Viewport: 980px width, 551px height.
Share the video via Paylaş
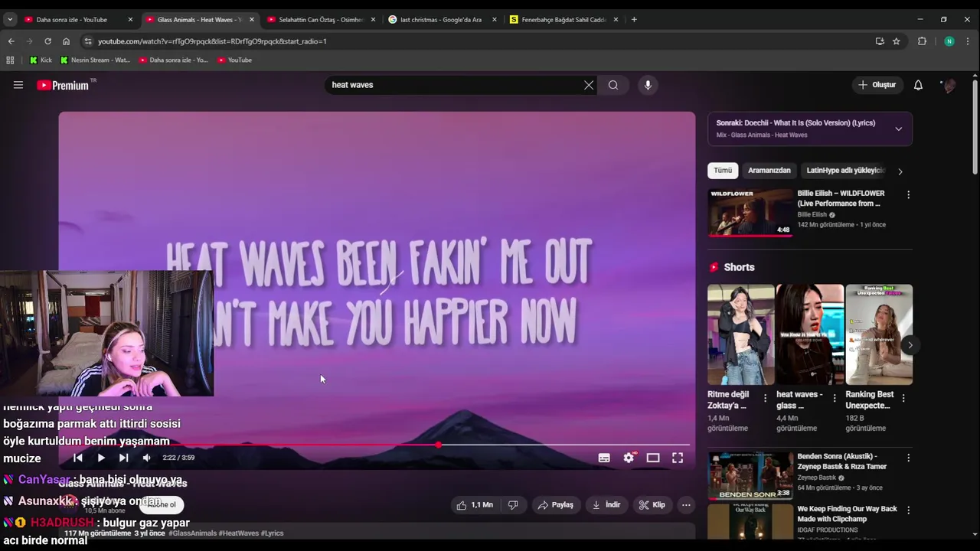pos(556,505)
